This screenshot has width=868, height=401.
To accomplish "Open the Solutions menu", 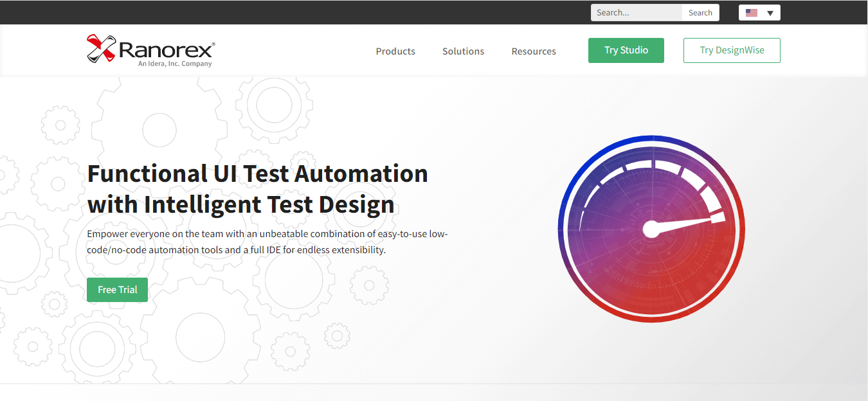I will pyautogui.click(x=463, y=51).
